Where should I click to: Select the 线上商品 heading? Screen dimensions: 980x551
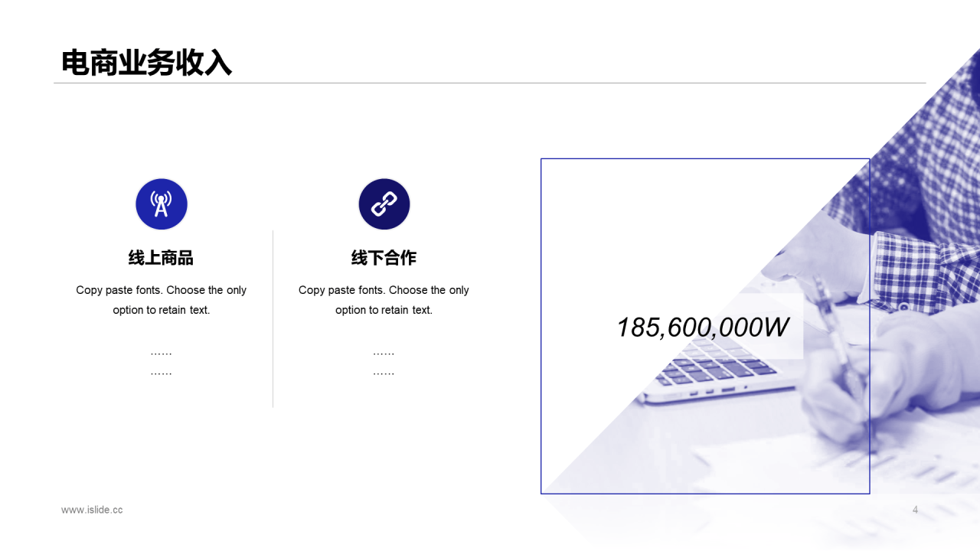161,258
